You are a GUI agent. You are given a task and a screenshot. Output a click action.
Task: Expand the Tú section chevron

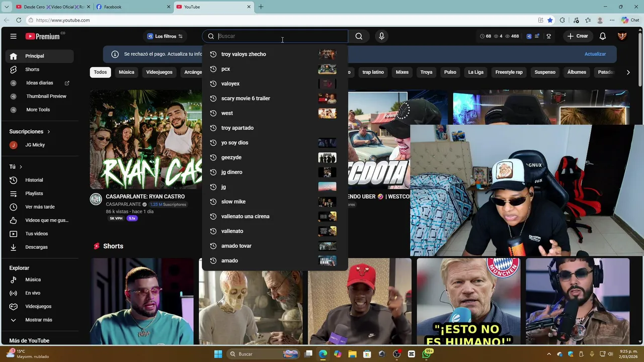(x=21, y=167)
